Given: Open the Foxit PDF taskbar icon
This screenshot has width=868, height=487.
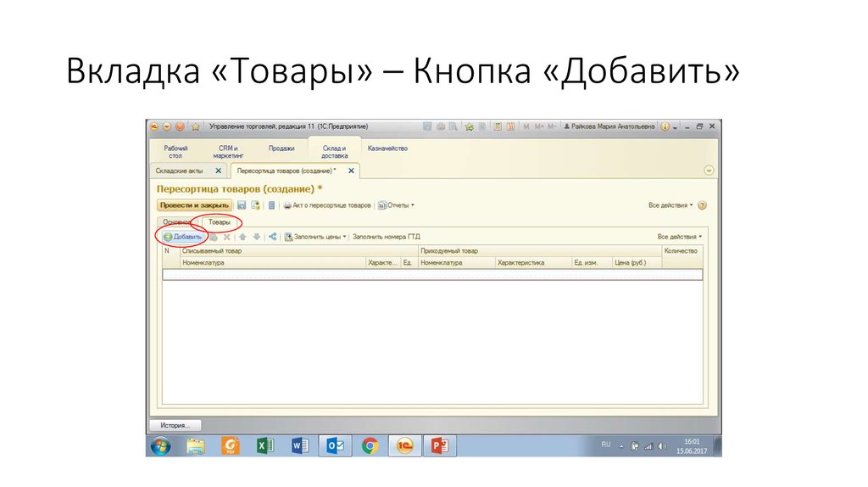Looking at the screenshot, I should [231, 446].
